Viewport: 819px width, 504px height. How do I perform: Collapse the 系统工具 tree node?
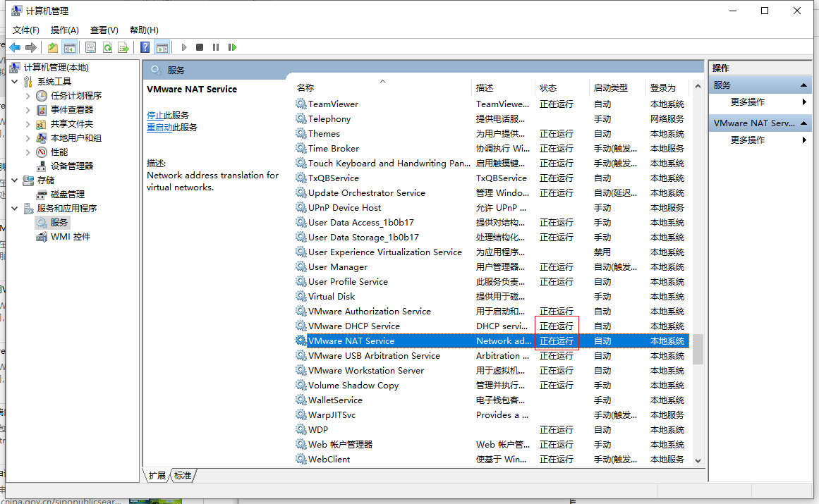pos(15,81)
